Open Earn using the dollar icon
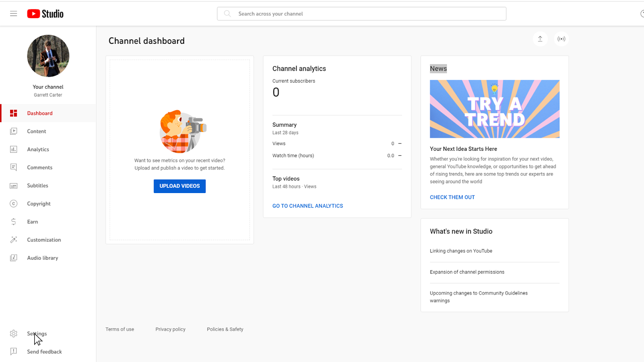The image size is (644, 362). tap(13, 221)
